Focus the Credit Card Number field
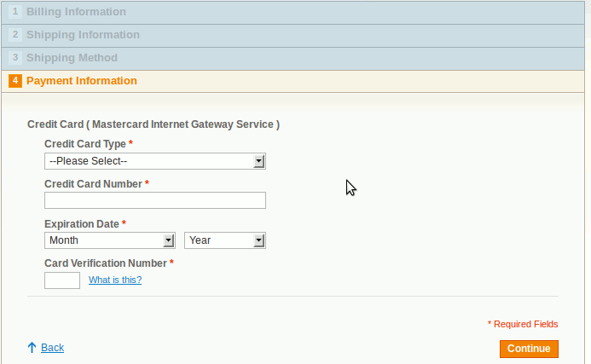The height and width of the screenshot is (364, 591). (x=155, y=200)
